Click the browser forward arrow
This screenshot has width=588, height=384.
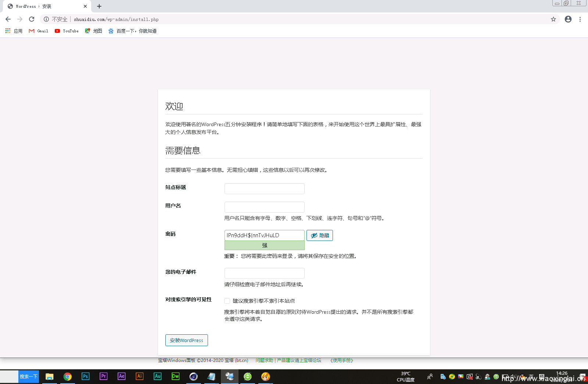[20, 19]
